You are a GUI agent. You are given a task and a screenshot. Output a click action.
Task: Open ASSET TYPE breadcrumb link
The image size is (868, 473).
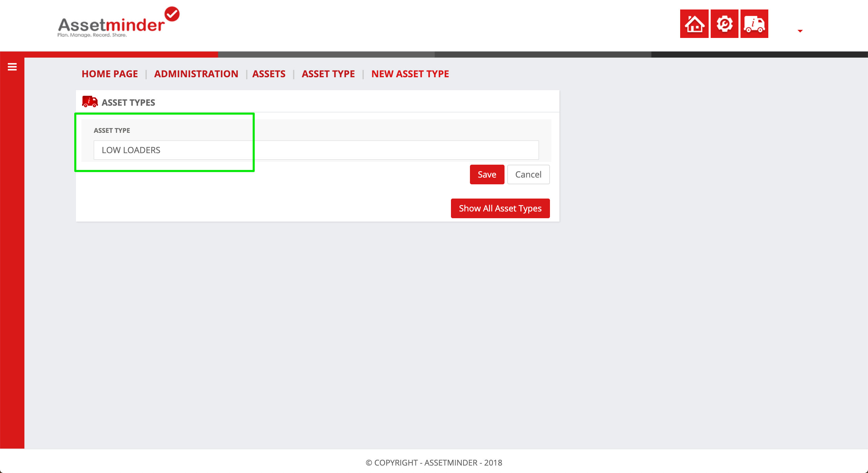[x=328, y=74]
